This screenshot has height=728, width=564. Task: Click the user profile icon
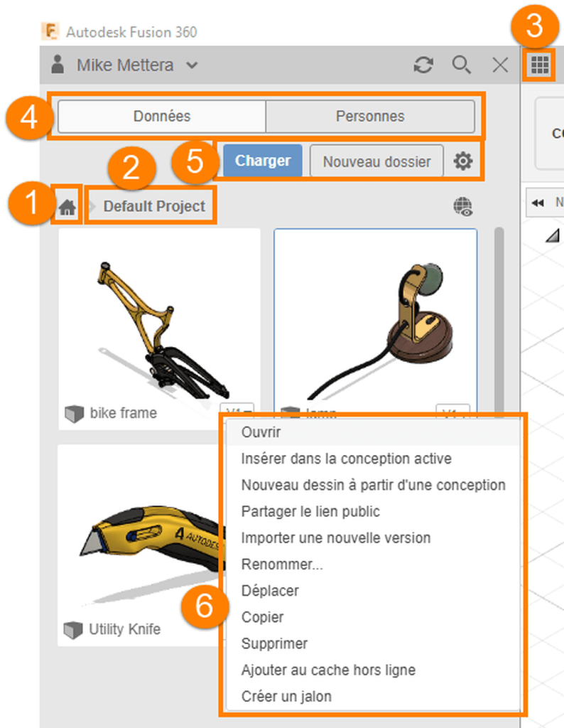point(58,65)
